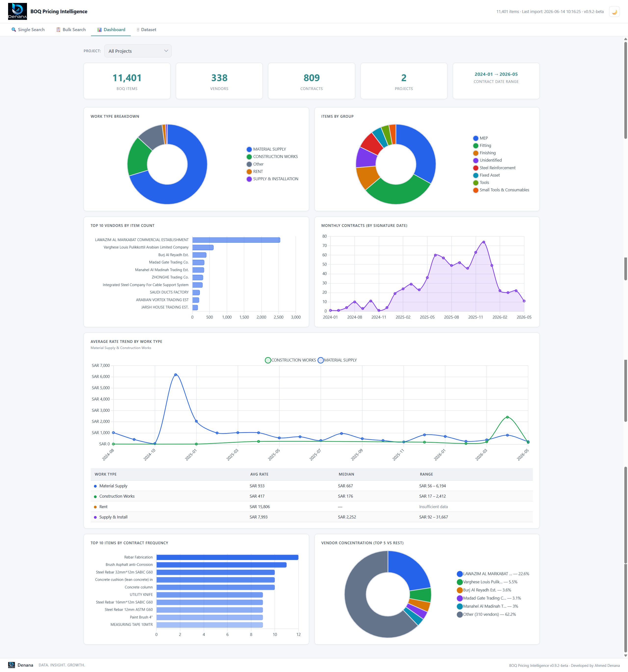The image size is (628, 672).
Task: Click the Supply & Install table row
Action: pyautogui.click(x=312, y=517)
